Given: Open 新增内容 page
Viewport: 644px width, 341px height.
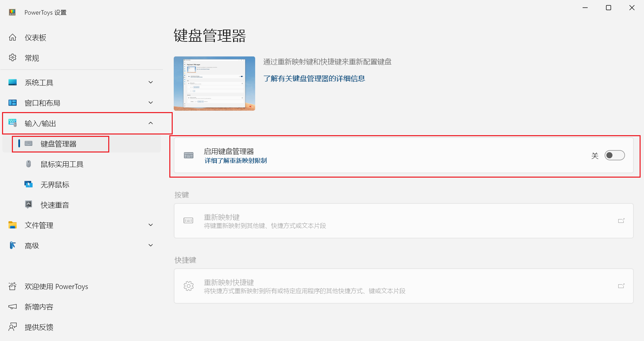Looking at the screenshot, I should (81, 307).
